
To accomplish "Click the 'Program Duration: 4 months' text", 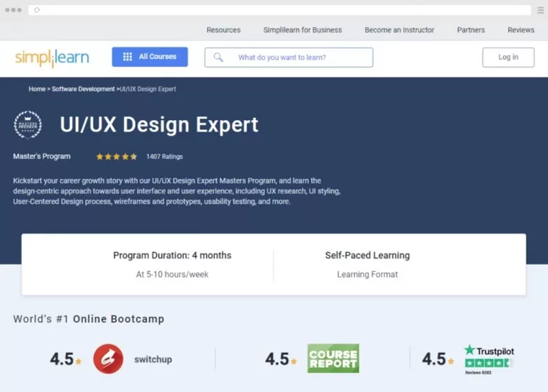I will [173, 256].
